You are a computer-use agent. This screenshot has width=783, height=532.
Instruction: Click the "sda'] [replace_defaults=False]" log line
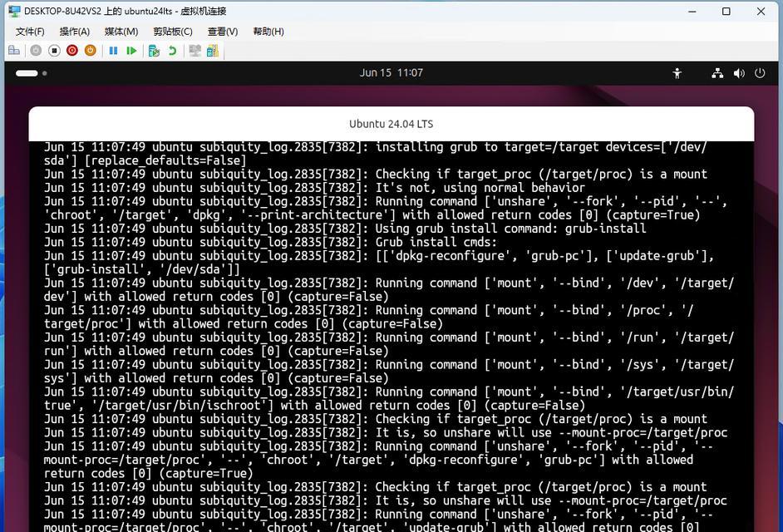click(145, 160)
